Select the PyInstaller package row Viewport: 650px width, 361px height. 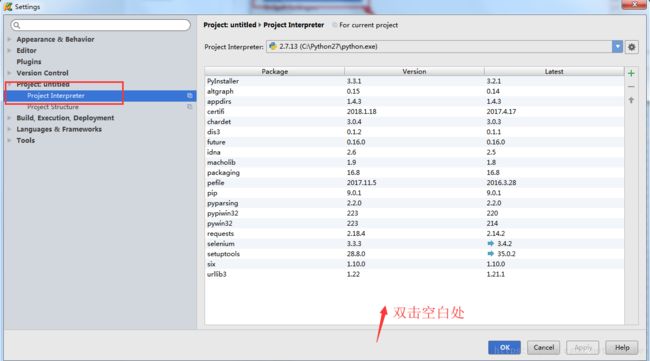point(414,81)
